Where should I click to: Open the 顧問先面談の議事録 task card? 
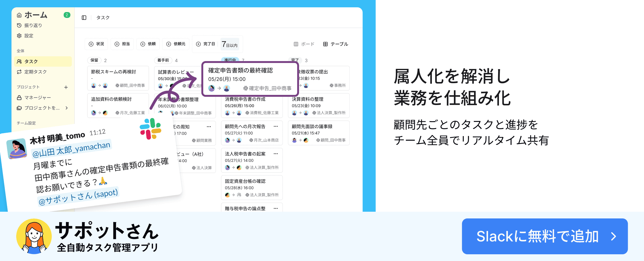click(x=319, y=133)
